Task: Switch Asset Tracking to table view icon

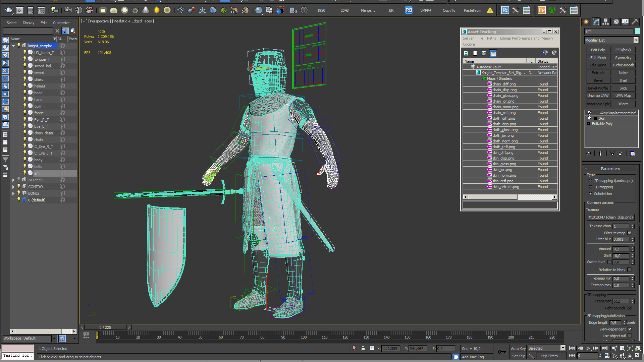Action: click(x=493, y=53)
